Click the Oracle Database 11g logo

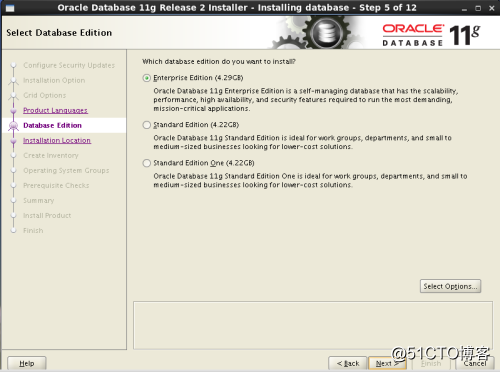click(x=431, y=35)
